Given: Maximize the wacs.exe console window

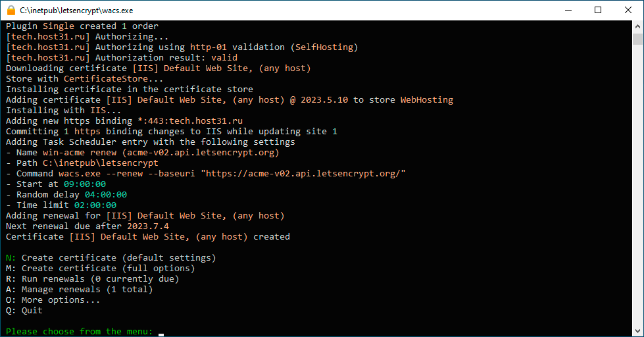Looking at the screenshot, I should tap(598, 10).
